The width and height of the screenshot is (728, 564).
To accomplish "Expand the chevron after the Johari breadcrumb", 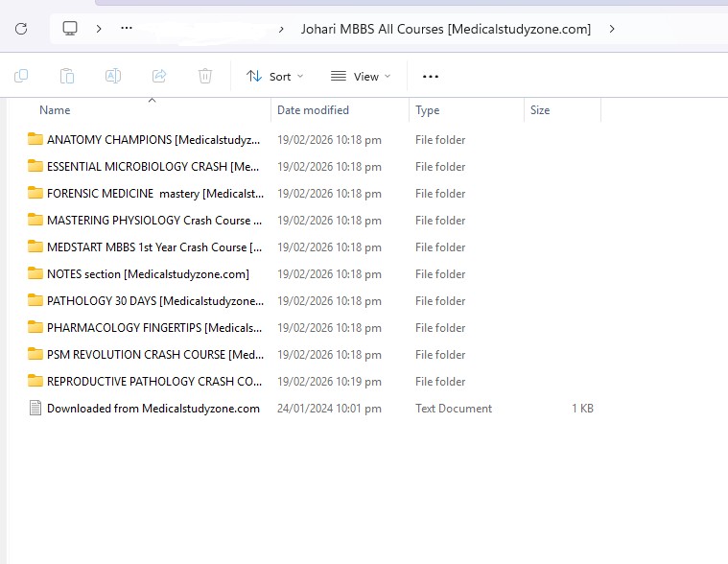I will pos(612,29).
